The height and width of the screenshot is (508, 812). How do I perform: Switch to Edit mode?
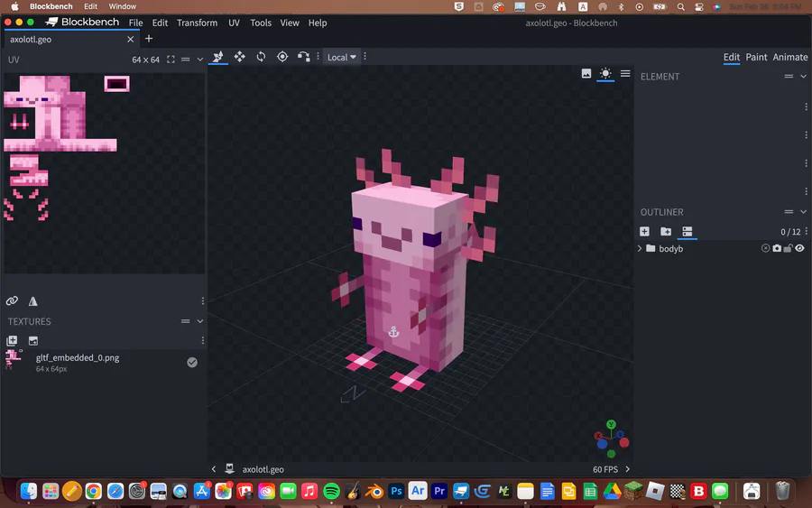(x=731, y=57)
